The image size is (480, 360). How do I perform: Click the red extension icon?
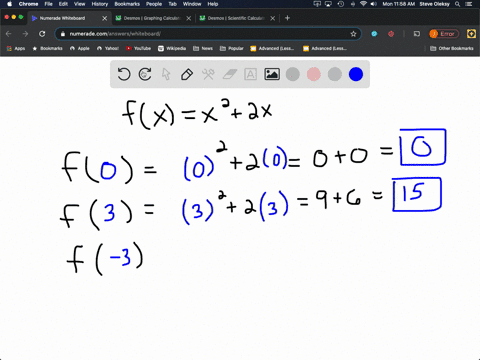click(x=391, y=34)
